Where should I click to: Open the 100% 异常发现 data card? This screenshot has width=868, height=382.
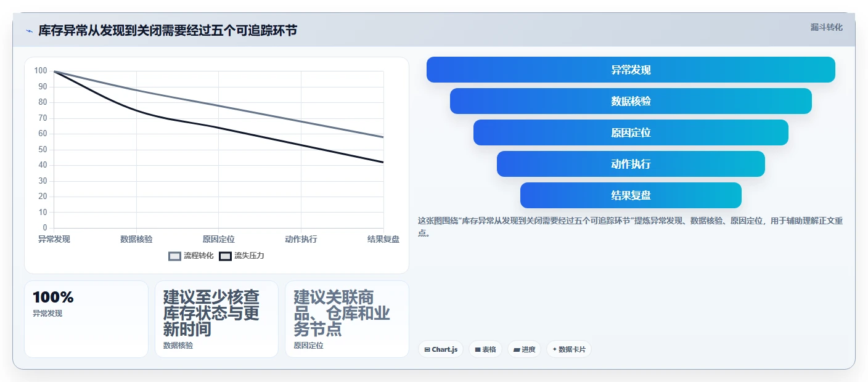[x=86, y=319]
